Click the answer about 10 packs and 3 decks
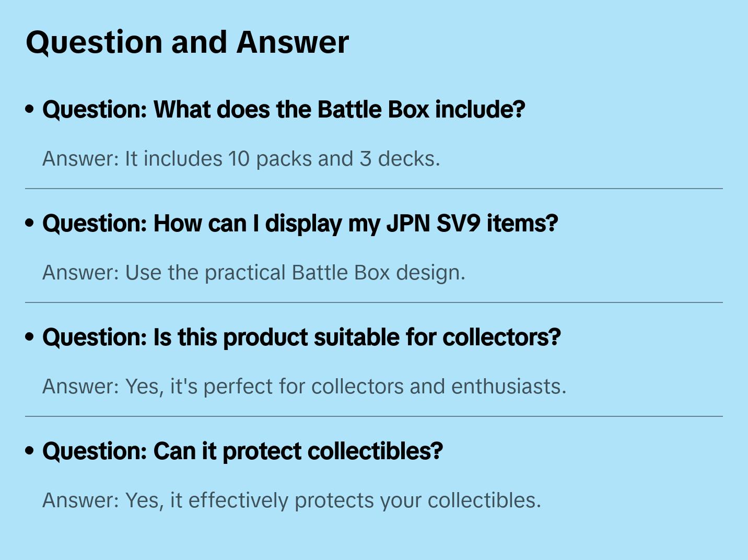 [x=241, y=159]
